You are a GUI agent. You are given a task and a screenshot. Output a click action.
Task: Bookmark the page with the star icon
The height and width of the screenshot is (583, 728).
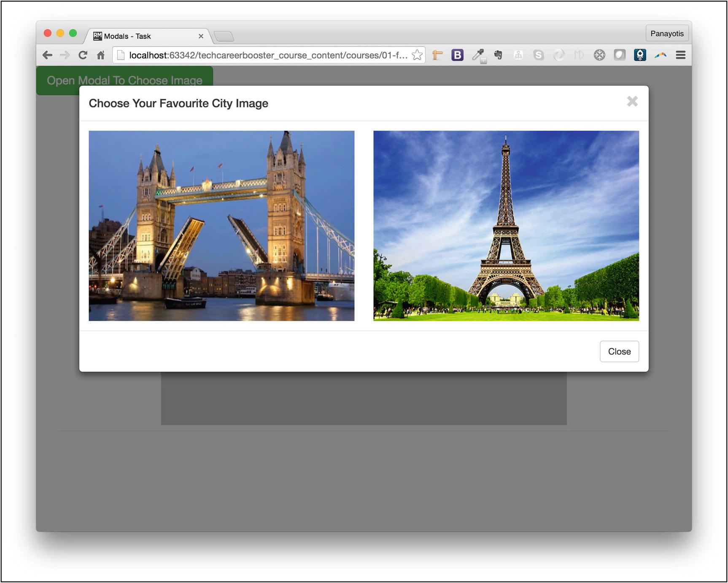coord(417,54)
